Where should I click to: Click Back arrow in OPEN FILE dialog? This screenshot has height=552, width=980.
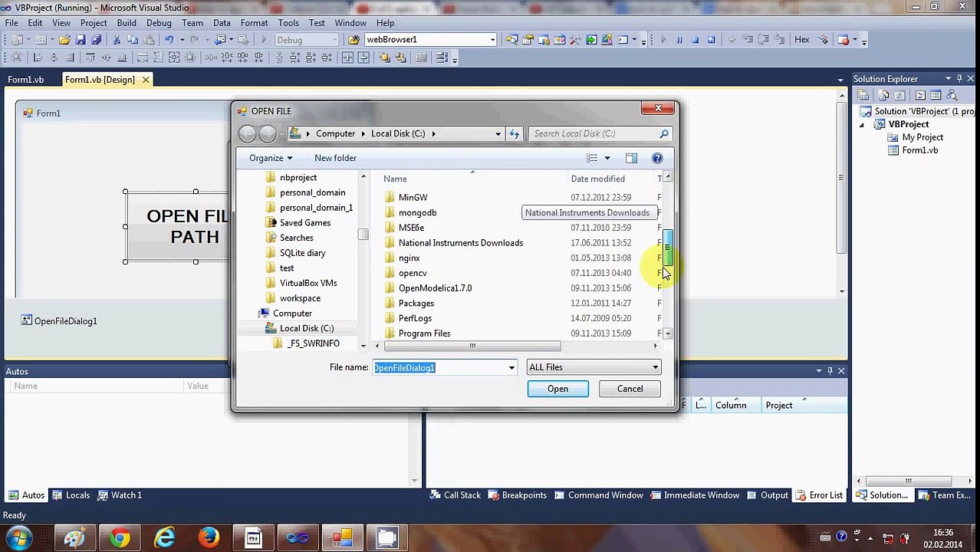[x=247, y=133]
